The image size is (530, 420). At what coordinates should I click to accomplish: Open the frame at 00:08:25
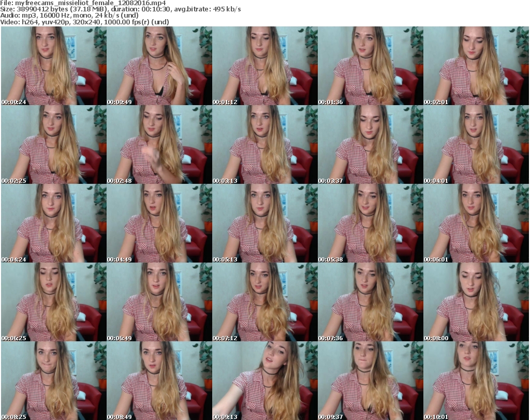[x=54, y=381]
